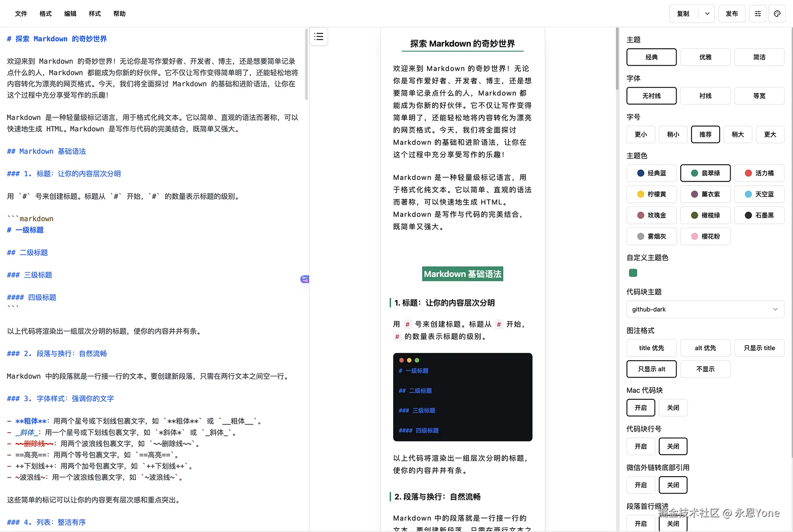The width and height of the screenshot is (793, 532).
Task: Select the 衬线 serif font option
Action: (x=705, y=96)
